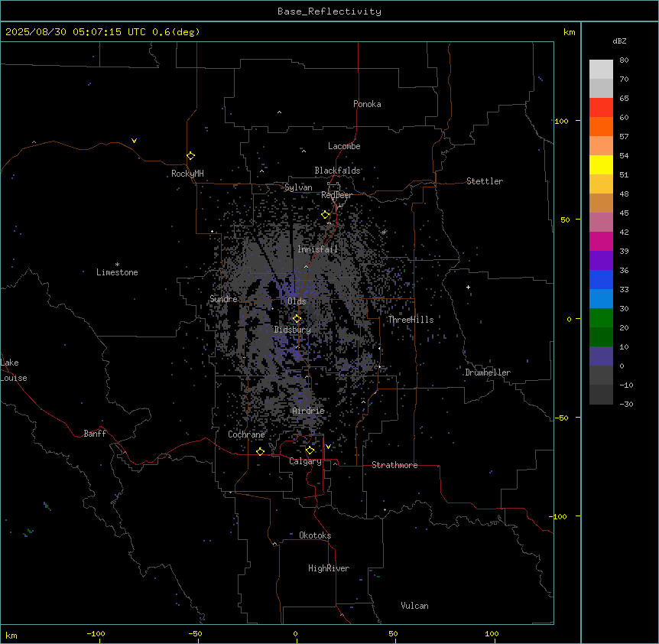Click the Strathmore label
This screenshot has width=659, height=644.
pos(394,465)
